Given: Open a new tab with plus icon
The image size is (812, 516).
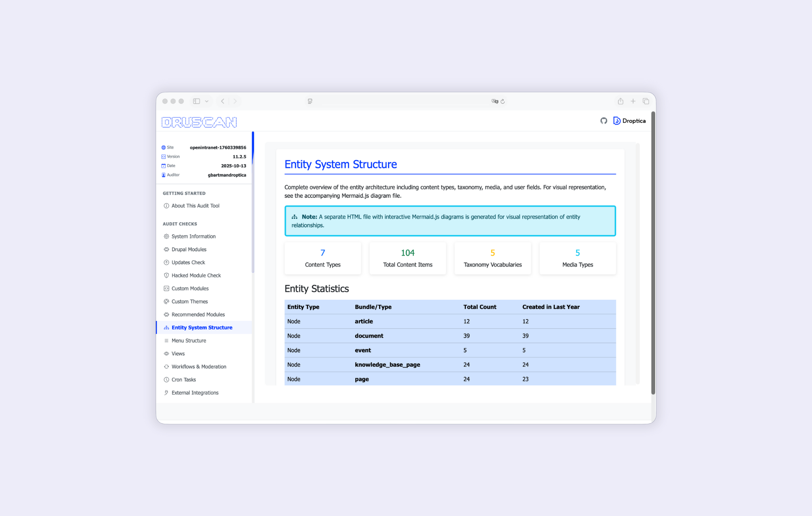Looking at the screenshot, I should [633, 101].
